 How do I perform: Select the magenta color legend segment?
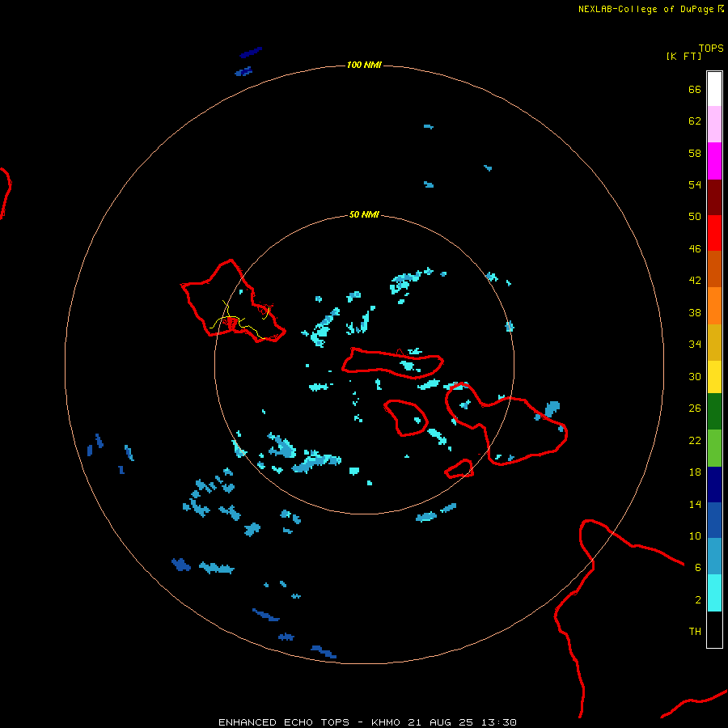(714, 161)
